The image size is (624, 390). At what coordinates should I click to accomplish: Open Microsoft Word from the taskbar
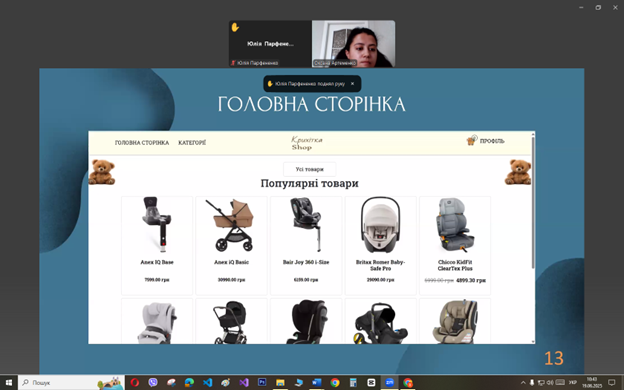(317, 382)
